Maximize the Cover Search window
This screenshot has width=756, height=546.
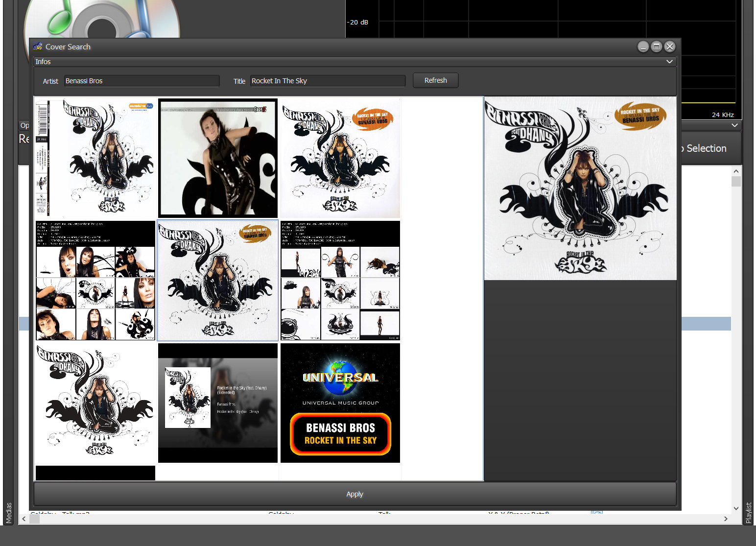tap(657, 47)
